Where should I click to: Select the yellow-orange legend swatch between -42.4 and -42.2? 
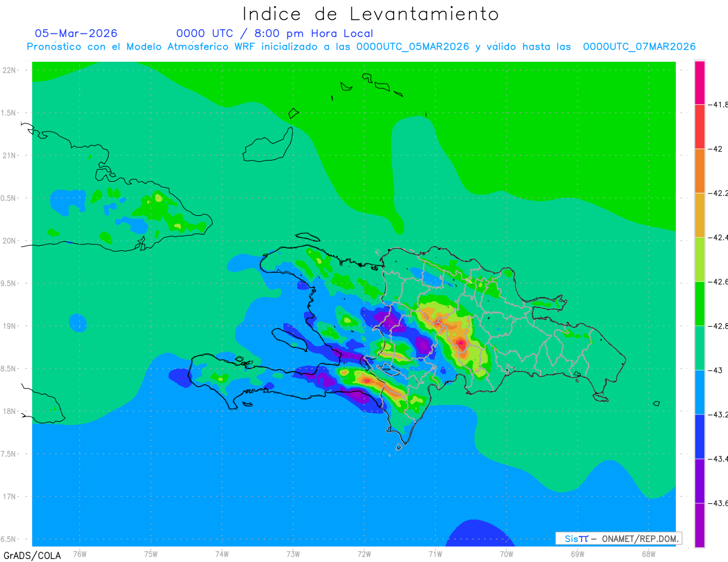coord(699,215)
